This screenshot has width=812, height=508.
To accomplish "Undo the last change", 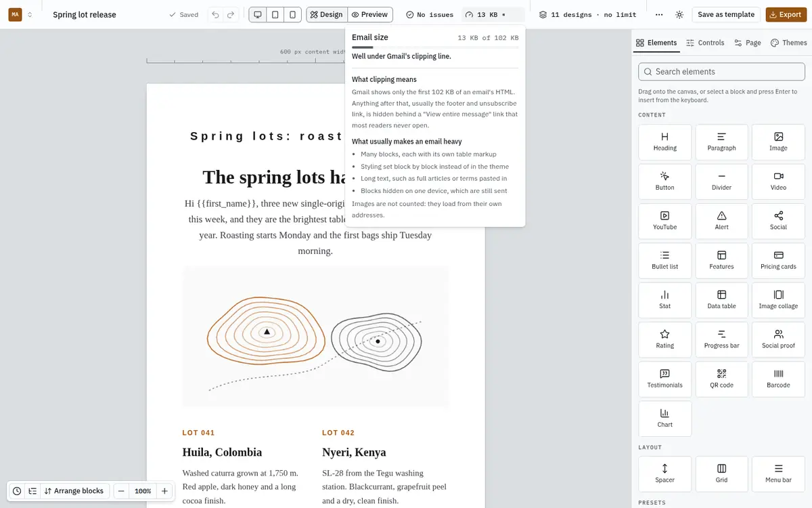I will (x=215, y=14).
